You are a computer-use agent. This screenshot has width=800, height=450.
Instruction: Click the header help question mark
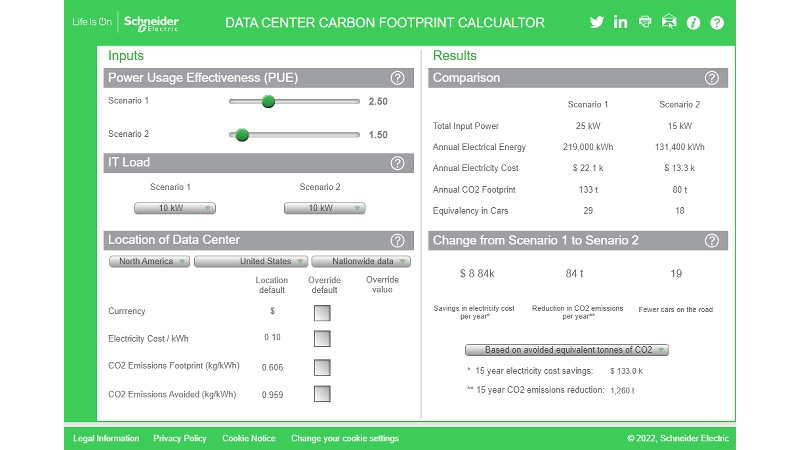(717, 23)
